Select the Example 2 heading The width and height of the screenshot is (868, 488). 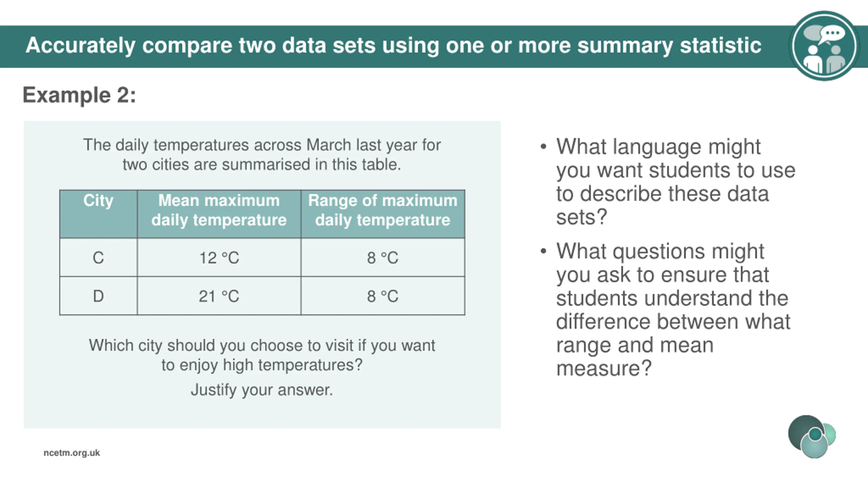(79, 95)
